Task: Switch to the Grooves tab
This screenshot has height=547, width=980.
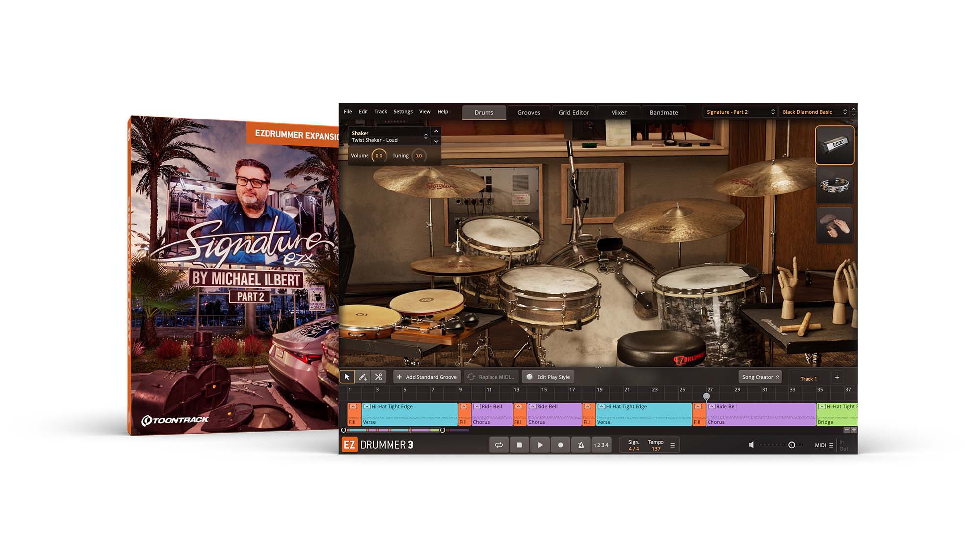Action: (x=529, y=112)
